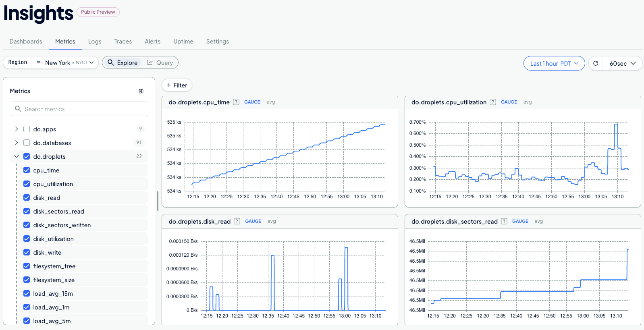This screenshot has height=330, width=644.
Task: Click the Add Filter button
Action: pyautogui.click(x=177, y=85)
